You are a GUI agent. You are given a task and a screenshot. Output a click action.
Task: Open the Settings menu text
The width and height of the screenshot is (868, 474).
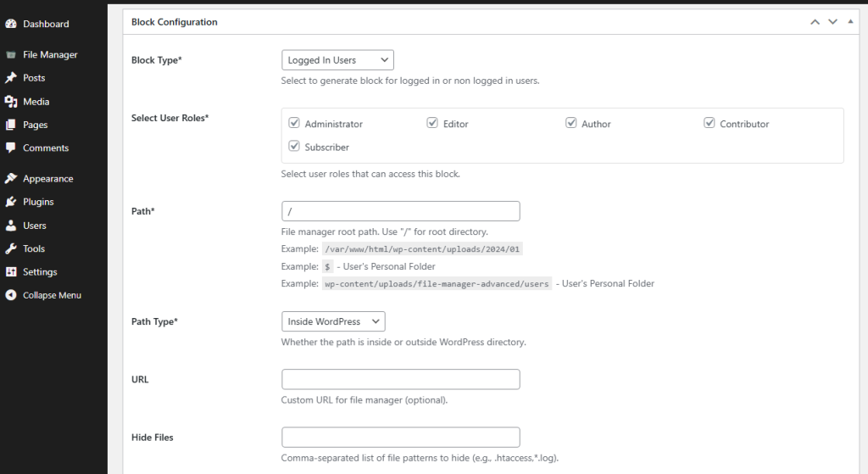(x=40, y=272)
